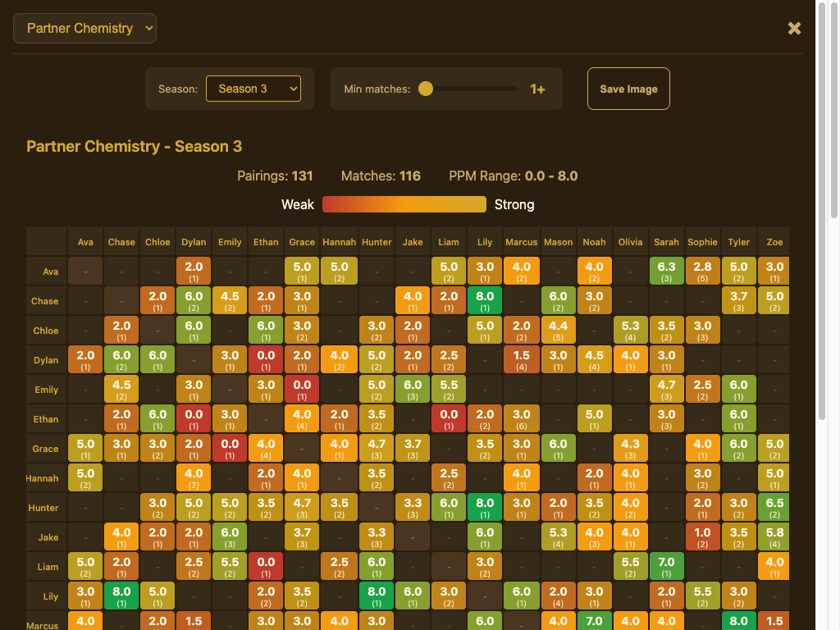840x630 pixels.
Task: Click the Lily–Hunter 8.0 green cell
Action: click(x=377, y=596)
